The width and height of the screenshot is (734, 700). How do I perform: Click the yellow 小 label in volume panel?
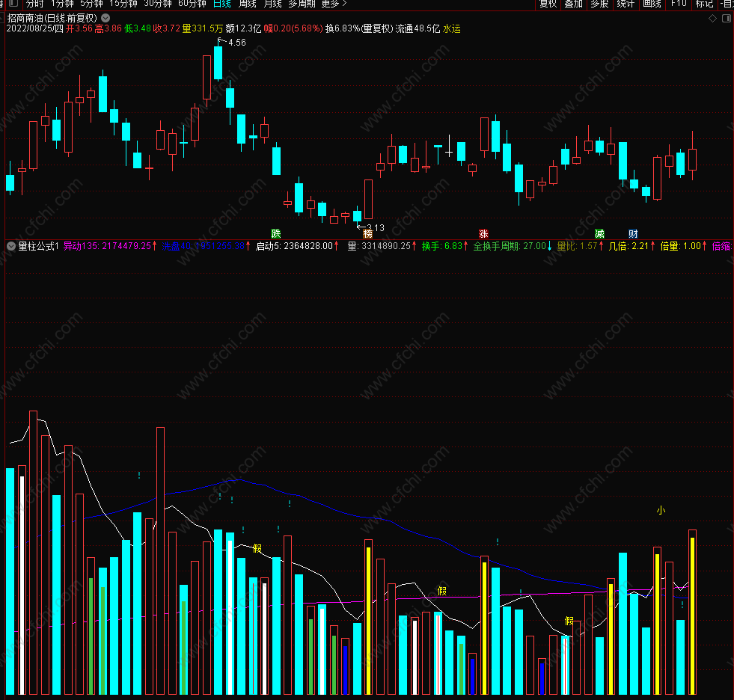click(661, 510)
